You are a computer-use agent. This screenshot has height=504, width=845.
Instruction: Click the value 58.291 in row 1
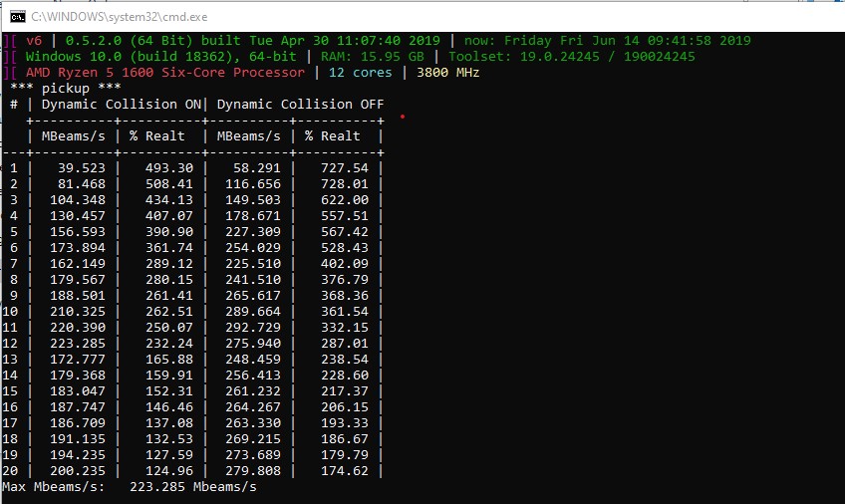point(256,168)
